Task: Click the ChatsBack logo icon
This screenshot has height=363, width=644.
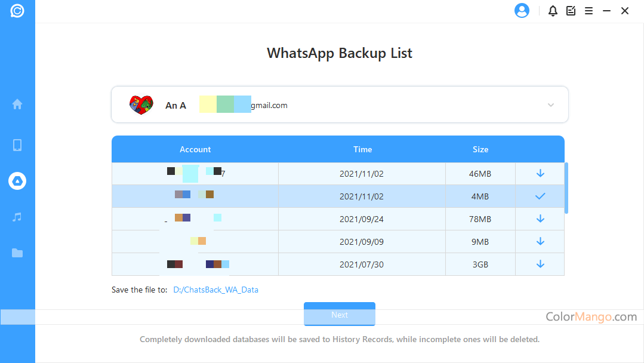Action: point(17,11)
